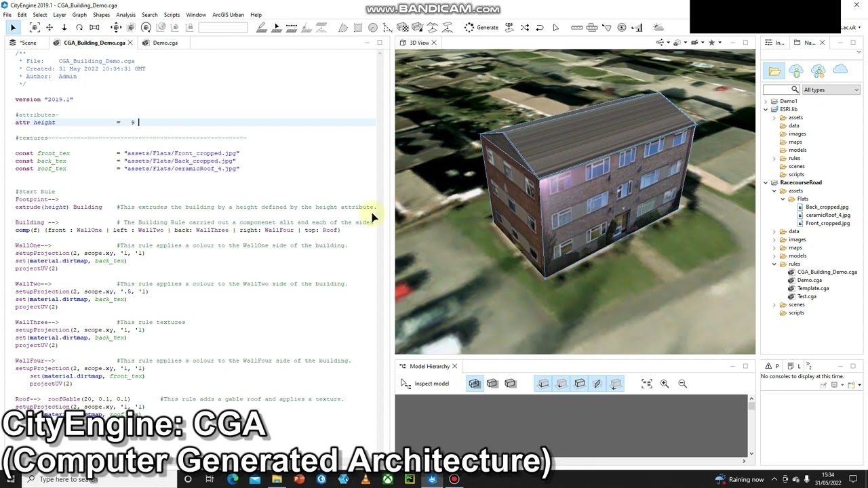Collapse the ESRI.lib project node

tap(766, 109)
